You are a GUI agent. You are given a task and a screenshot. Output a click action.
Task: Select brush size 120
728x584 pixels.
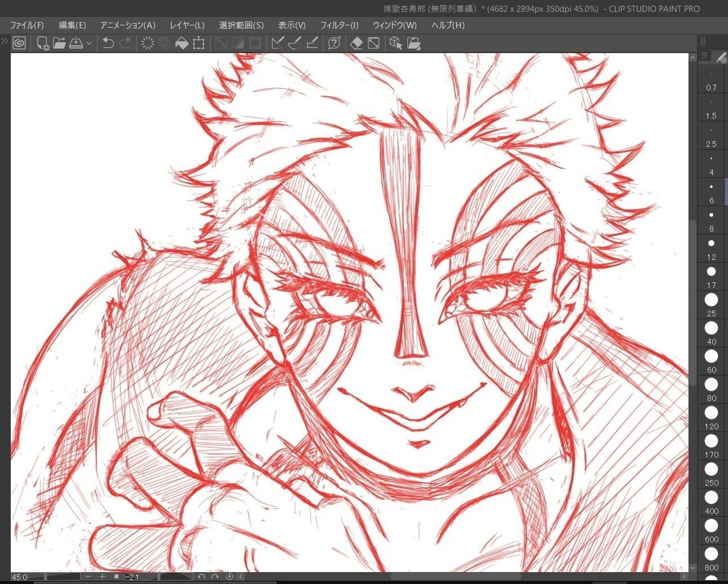coord(712,418)
